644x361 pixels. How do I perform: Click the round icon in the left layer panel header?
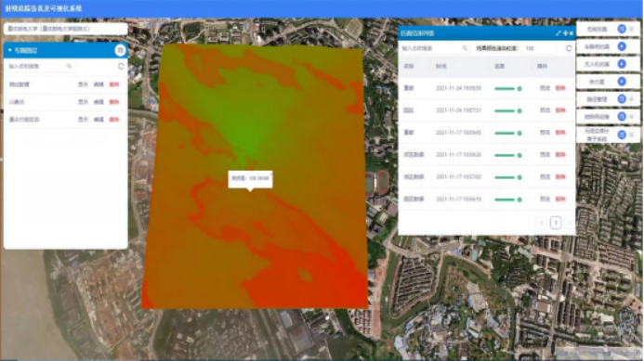pyautogui.click(x=120, y=50)
